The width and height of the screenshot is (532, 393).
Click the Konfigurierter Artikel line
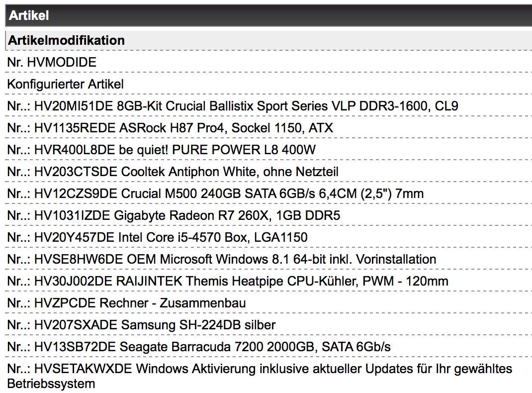click(x=65, y=84)
